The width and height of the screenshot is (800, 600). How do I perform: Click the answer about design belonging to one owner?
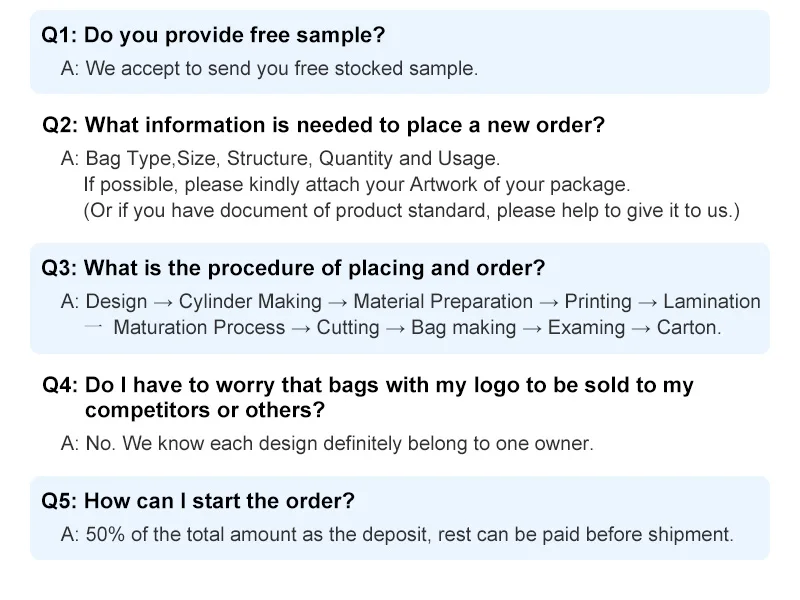click(327, 443)
